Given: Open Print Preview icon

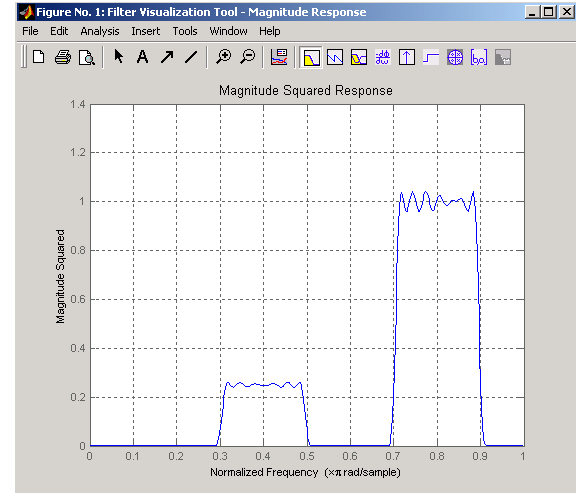Looking at the screenshot, I should coord(87,57).
